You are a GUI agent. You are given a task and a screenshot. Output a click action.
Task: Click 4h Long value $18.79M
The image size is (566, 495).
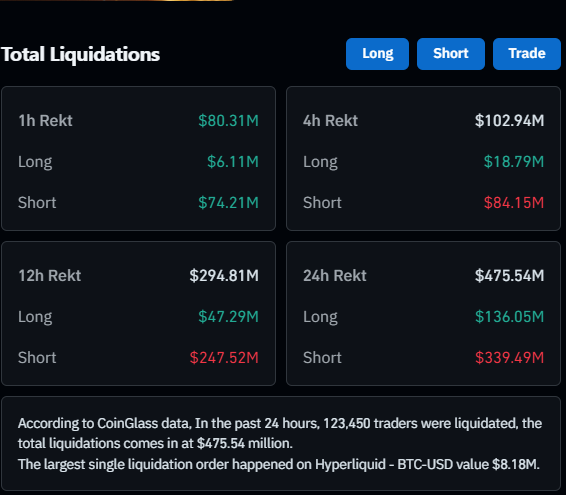pyautogui.click(x=514, y=161)
